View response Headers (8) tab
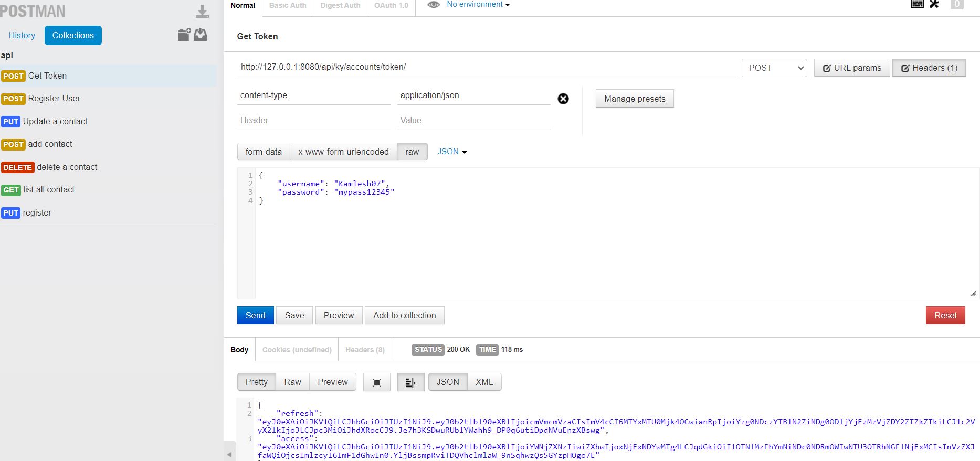980x461 pixels. [x=365, y=350]
